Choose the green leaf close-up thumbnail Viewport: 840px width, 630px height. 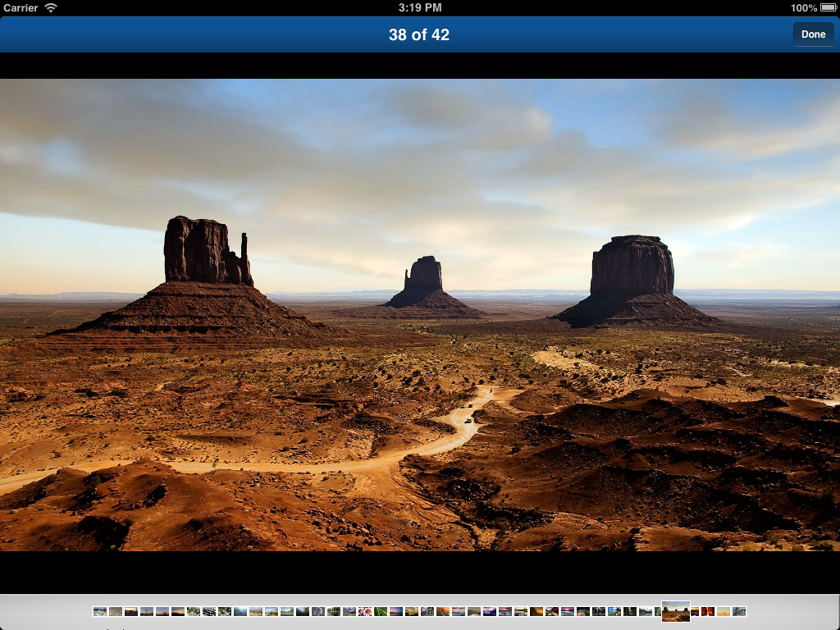pyautogui.click(x=381, y=611)
